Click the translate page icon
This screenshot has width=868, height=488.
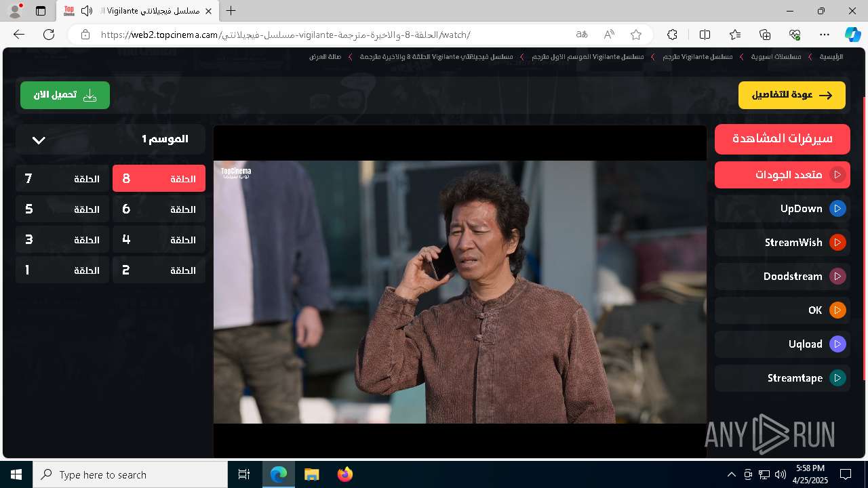pos(582,35)
